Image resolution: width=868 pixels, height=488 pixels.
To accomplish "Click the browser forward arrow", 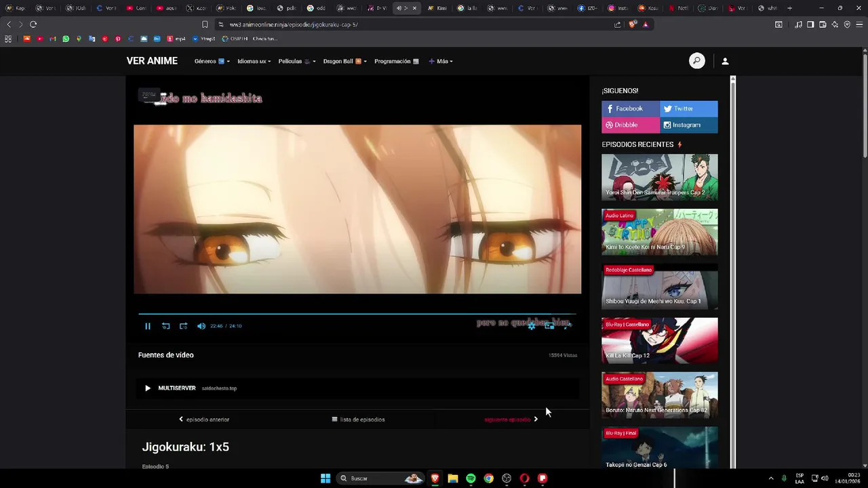I will pos(21,24).
